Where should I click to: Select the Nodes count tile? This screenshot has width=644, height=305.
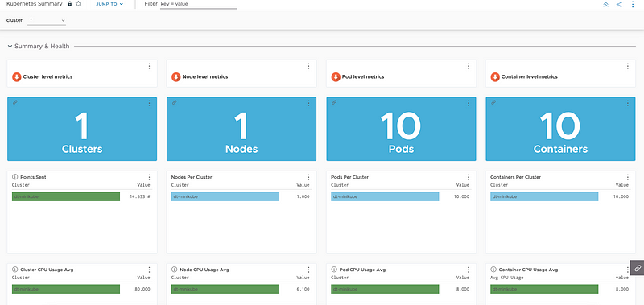tap(242, 129)
